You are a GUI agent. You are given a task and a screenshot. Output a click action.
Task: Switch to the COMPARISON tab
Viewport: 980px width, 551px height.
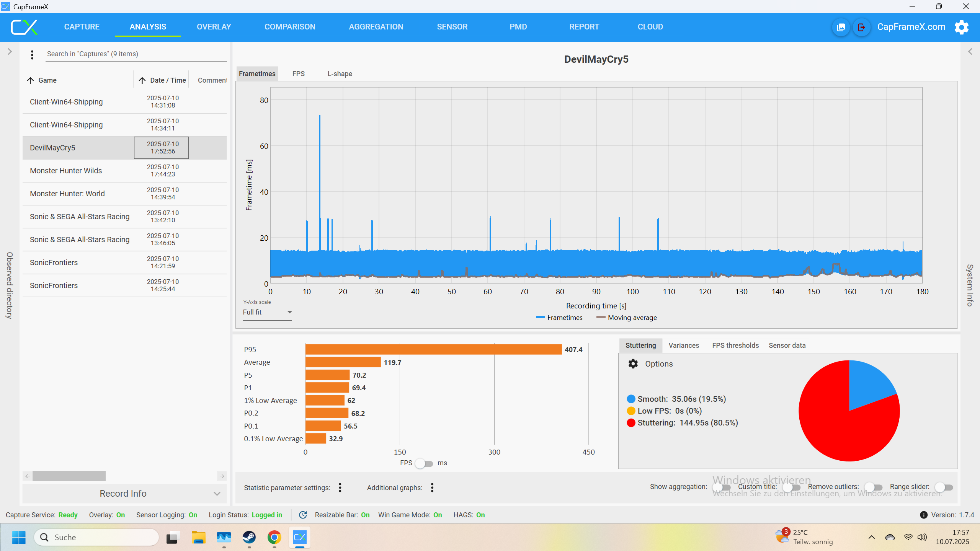290,27
